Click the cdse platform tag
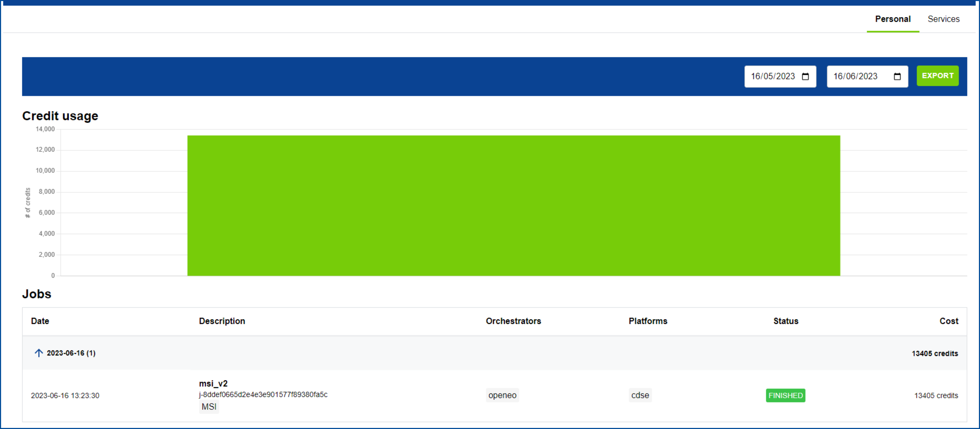Screen dimensions: 980x429 (x=640, y=395)
